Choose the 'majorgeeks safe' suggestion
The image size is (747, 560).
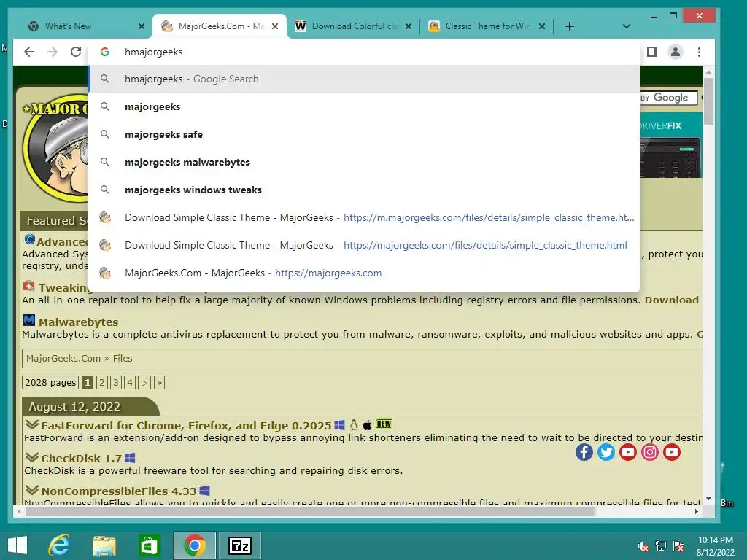pyautogui.click(x=364, y=134)
